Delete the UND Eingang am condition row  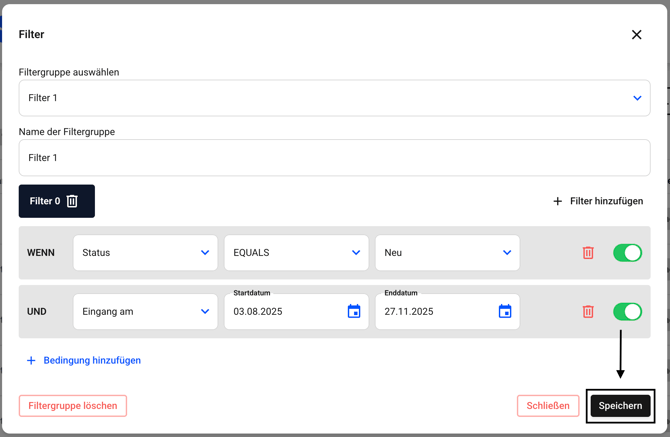coord(588,312)
